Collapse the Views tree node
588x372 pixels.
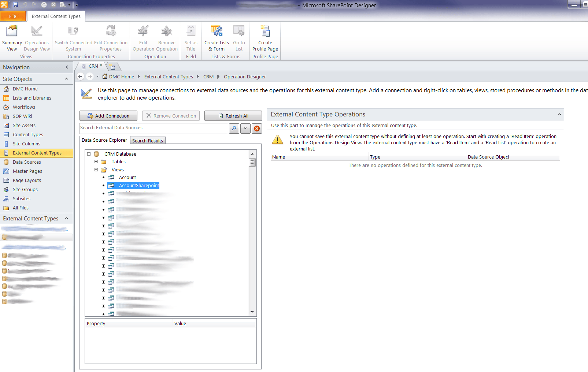96,170
